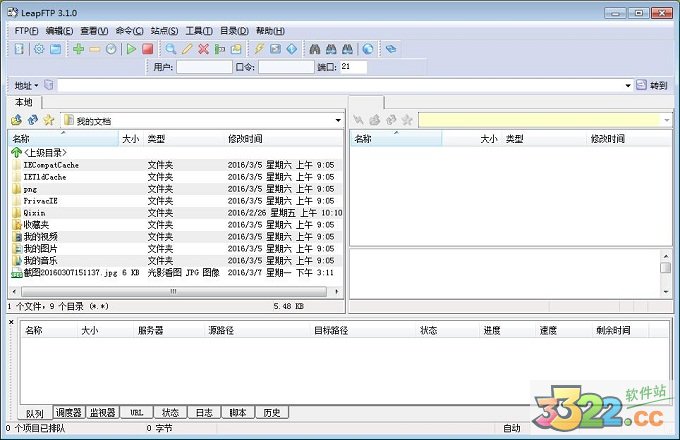Expand the address bar history dropdown
Image resolution: width=680 pixels, height=440 pixels.
(628, 85)
